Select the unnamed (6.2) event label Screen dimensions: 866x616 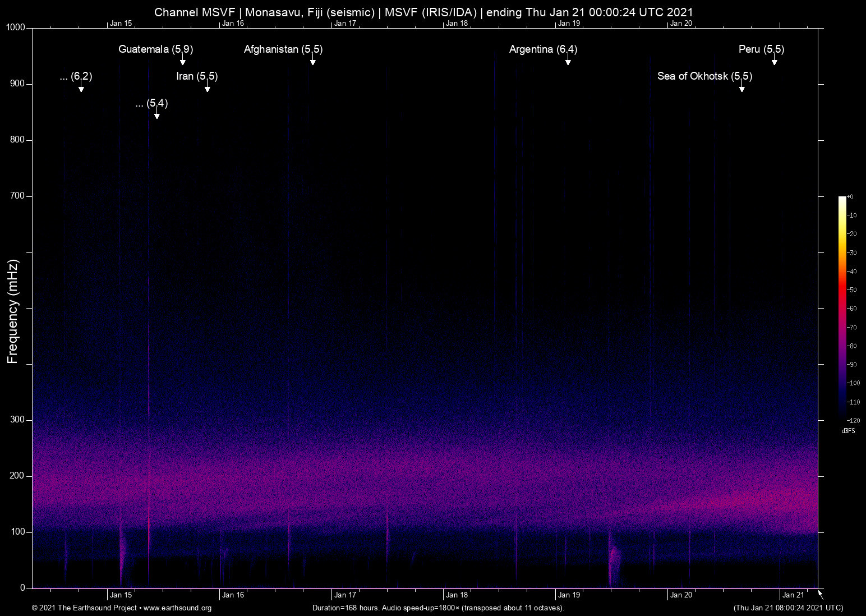(x=76, y=76)
